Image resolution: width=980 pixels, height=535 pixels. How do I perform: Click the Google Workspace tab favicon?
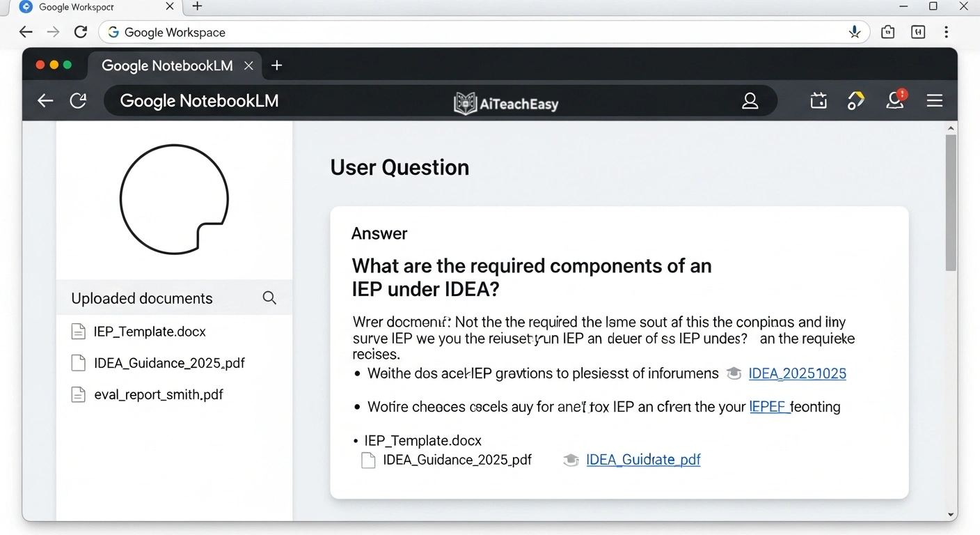pos(26,7)
